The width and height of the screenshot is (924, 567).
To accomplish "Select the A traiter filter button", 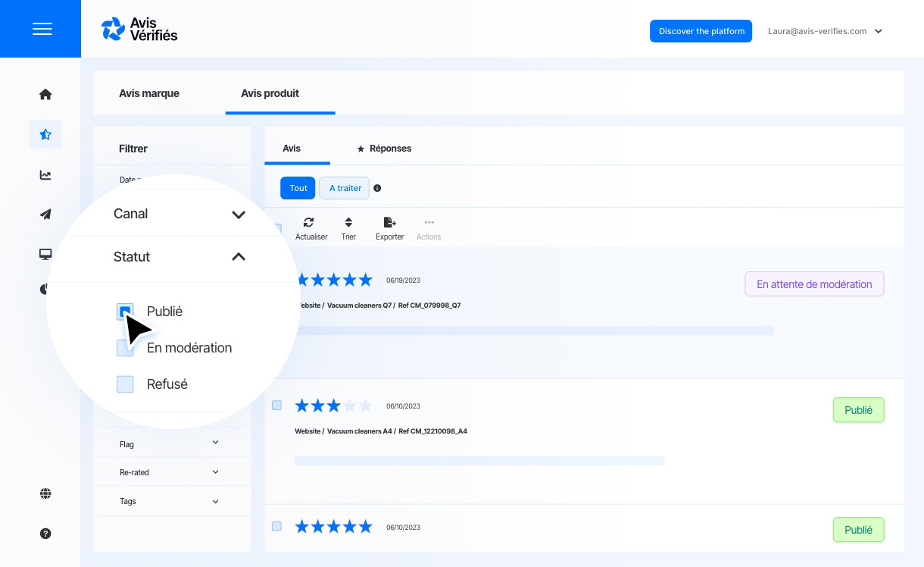I will 345,188.
